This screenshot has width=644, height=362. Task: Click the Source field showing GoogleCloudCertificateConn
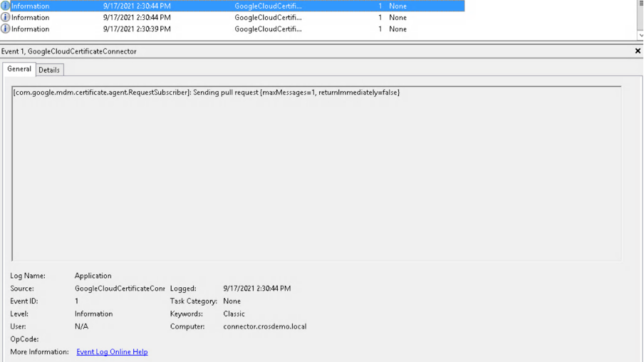119,289
